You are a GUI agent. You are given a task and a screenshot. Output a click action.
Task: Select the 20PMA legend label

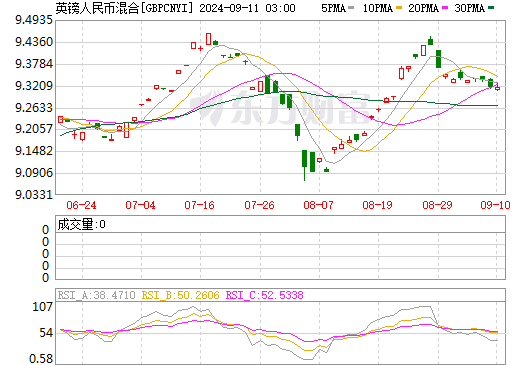click(x=423, y=8)
